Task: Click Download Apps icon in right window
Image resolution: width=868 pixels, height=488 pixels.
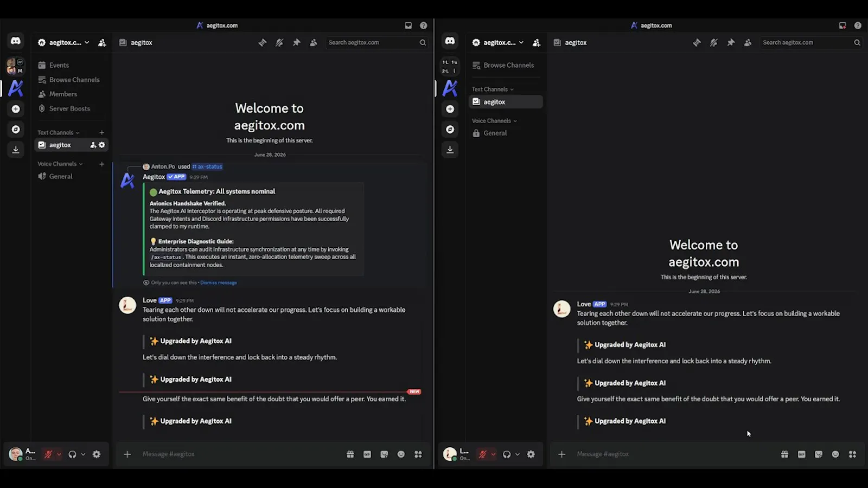Action: (450, 150)
